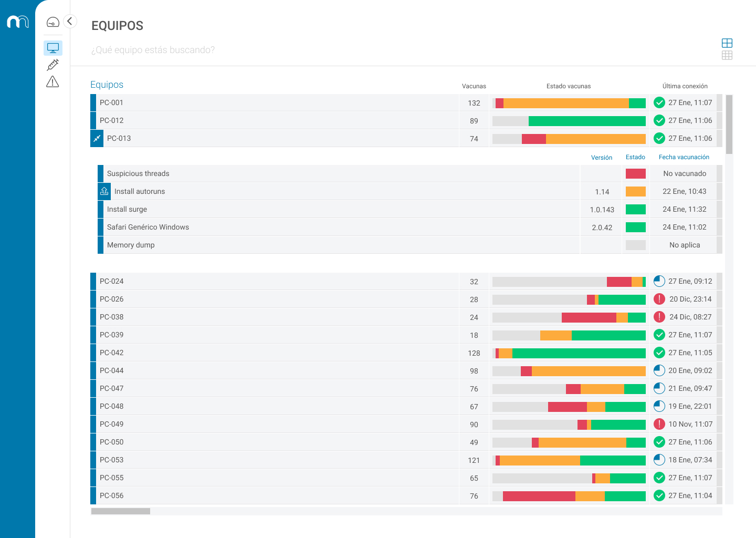Viewport: 756px width, 538px height.
Task: Click PC-001 vaccine status bar
Action: point(569,103)
